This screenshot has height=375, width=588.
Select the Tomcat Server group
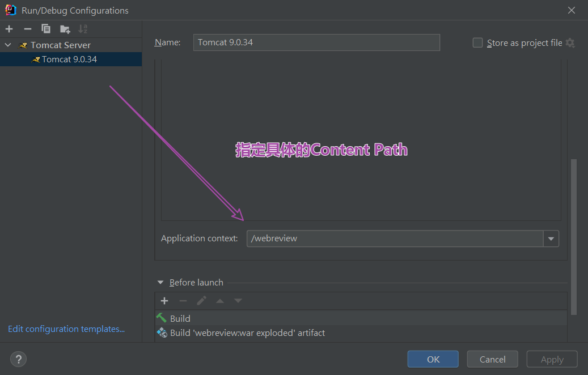coord(61,45)
